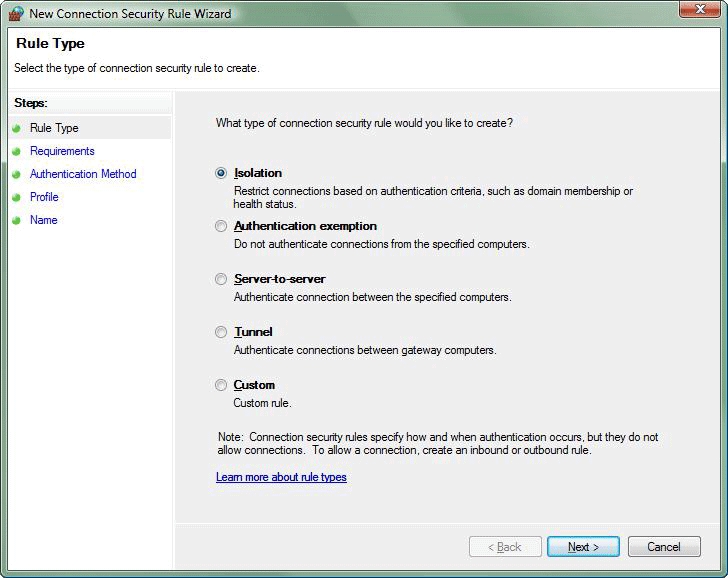Jump to the Authentication Method step
The width and height of the screenshot is (728, 578).
83,174
